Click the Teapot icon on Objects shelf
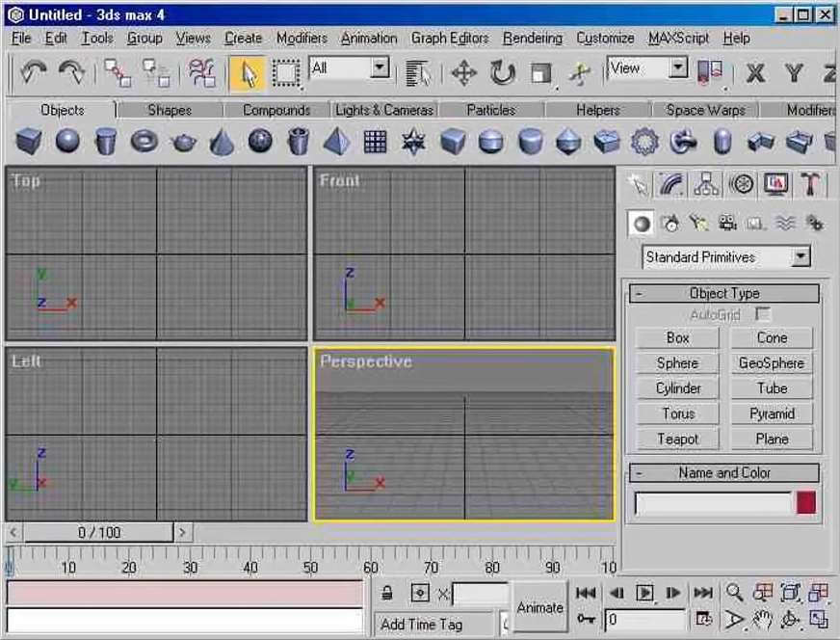Image resolution: width=840 pixels, height=640 pixels. (x=183, y=142)
